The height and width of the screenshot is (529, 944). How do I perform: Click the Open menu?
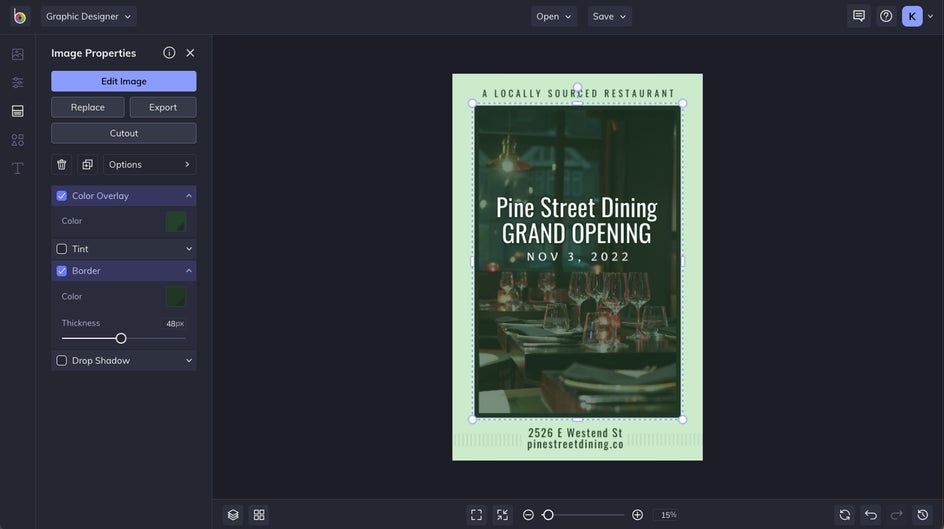pyautogui.click(x=553, y=16)
